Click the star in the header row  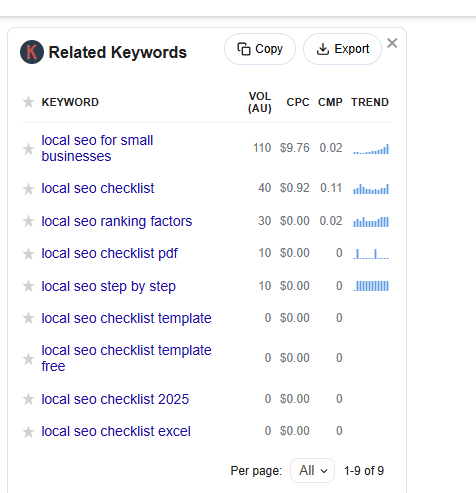28,102
